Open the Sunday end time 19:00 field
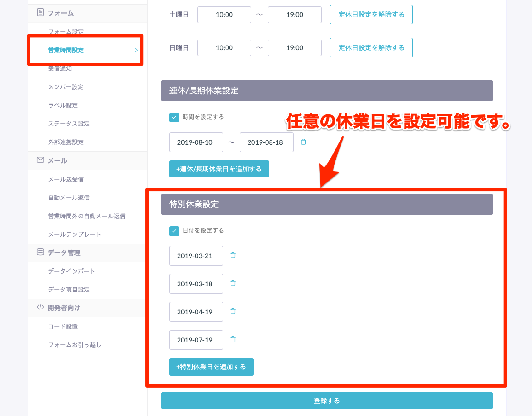Viewport: 532px width, 416px height. click(295, 48)
